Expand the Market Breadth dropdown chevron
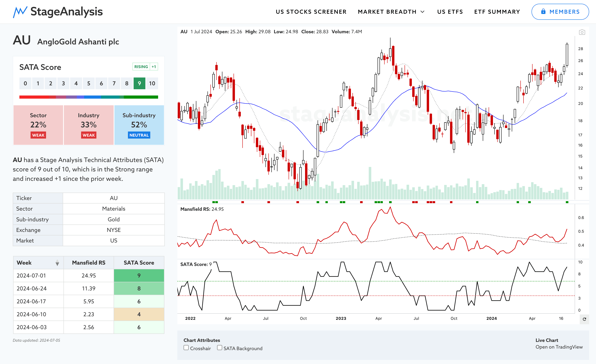Image resolution: width=596 pixels, height=364 pixels. pos(422,12)
